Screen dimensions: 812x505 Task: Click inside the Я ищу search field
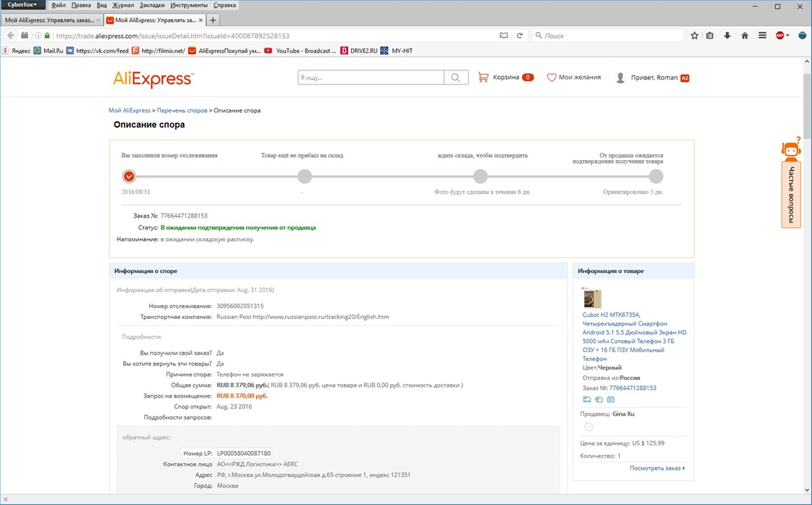pos(371,78)
